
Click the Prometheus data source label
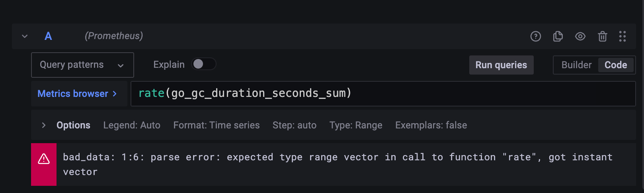(114, 36)
